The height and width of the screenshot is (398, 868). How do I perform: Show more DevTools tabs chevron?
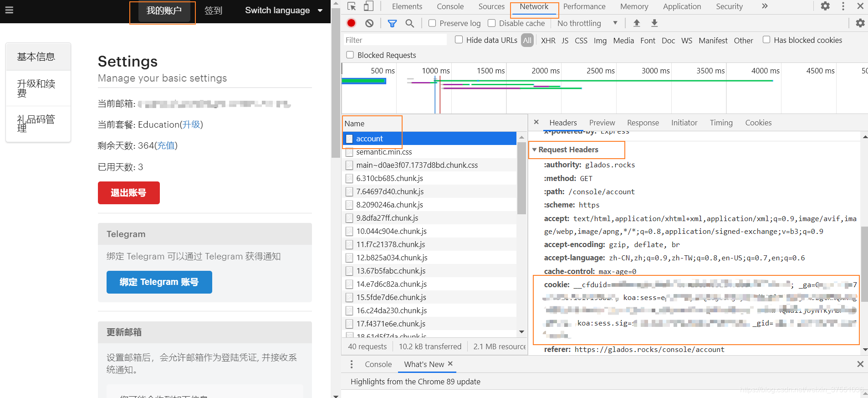click(765, 6)
